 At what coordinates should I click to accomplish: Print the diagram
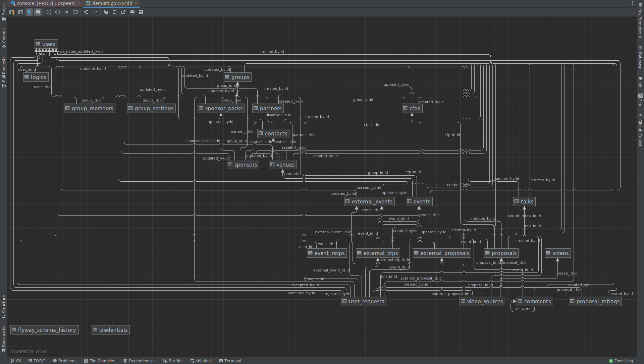click(132, 12)
